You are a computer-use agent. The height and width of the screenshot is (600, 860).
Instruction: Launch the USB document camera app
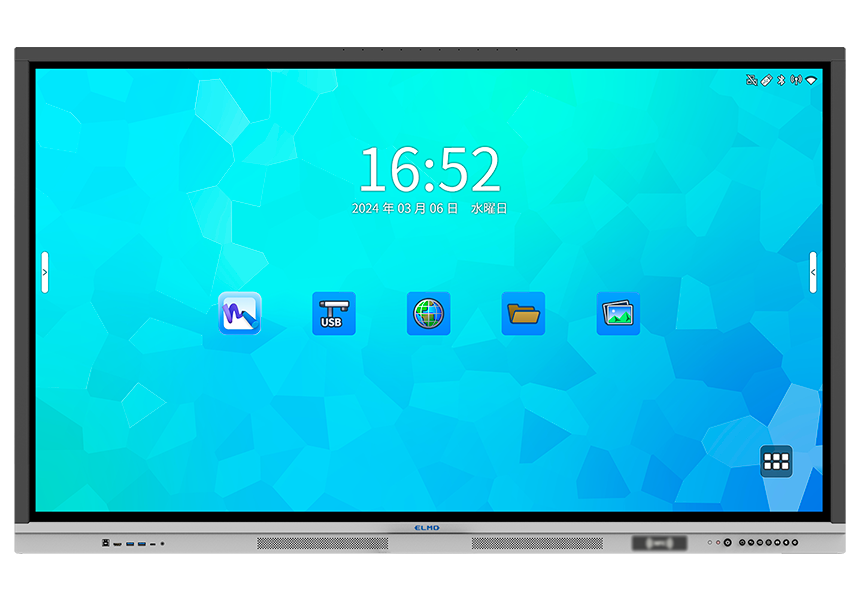334,313
